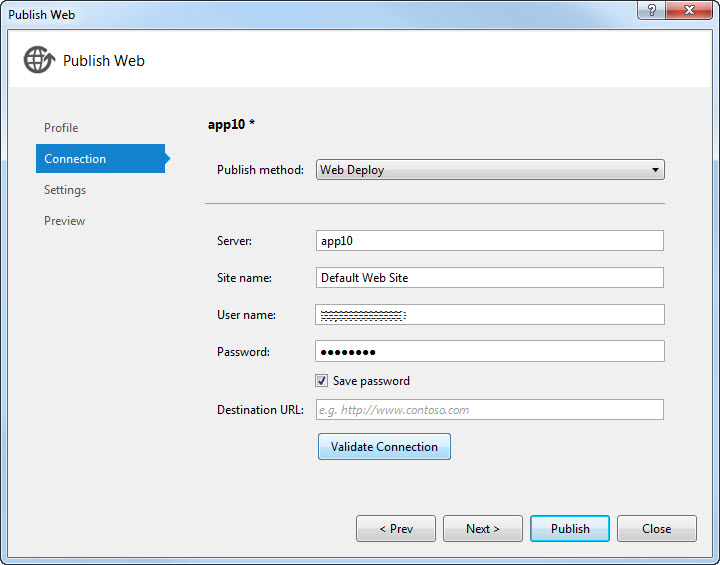720x565 pixels.
Task: Focus the Destination URL field
Action: pos(489,410)
